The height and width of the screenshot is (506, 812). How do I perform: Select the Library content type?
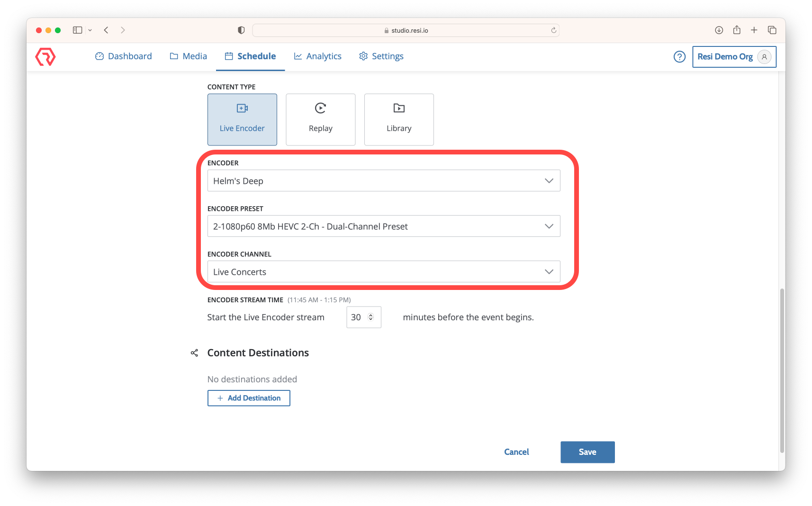tap(398, 119)
